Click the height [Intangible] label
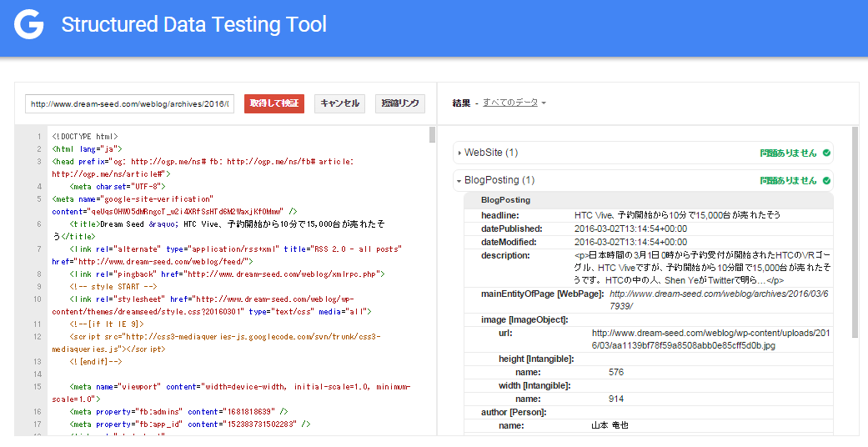 (536, 359)
